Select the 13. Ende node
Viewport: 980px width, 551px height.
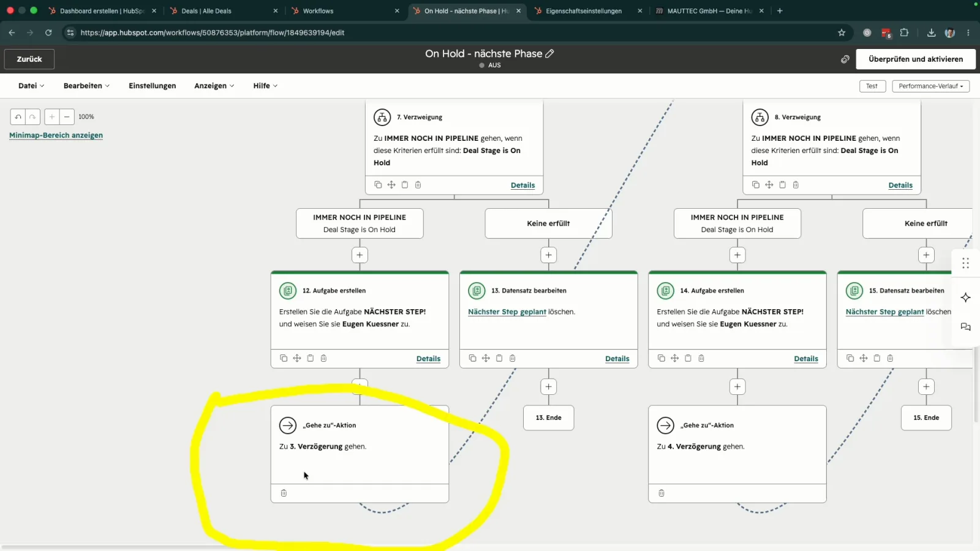pyautogui.click(x=549, y=418)
